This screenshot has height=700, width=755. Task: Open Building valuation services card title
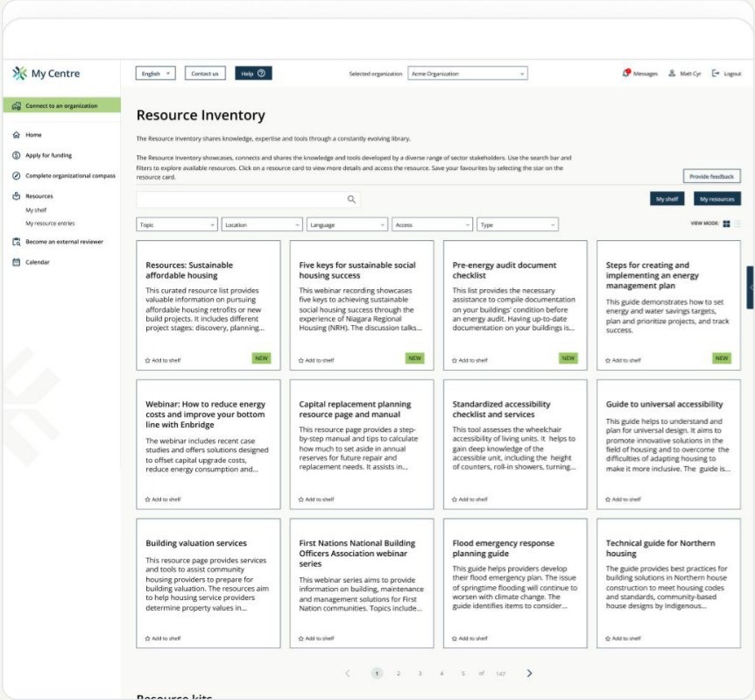click(x=196, y=543)
